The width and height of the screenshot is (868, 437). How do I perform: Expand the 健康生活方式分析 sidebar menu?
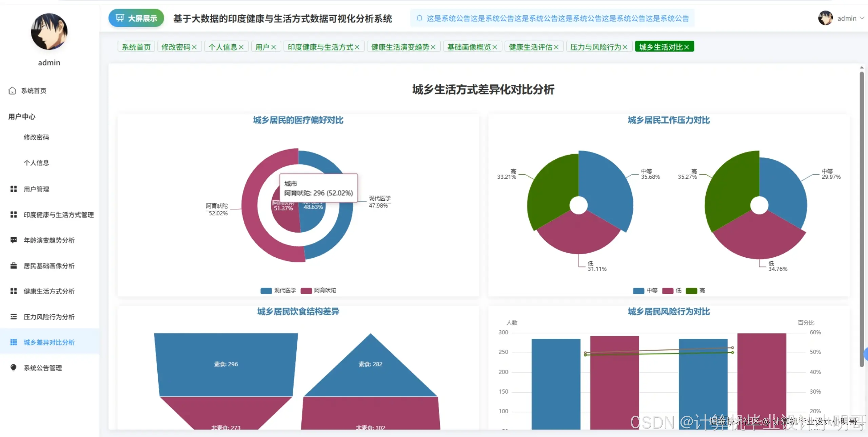click(x=49, y=291)
